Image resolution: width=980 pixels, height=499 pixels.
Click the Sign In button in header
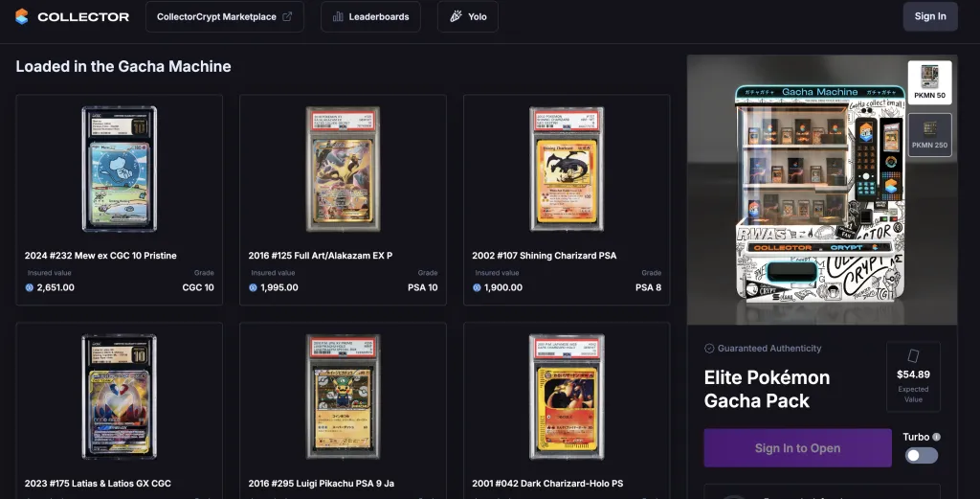pos(930,16)
